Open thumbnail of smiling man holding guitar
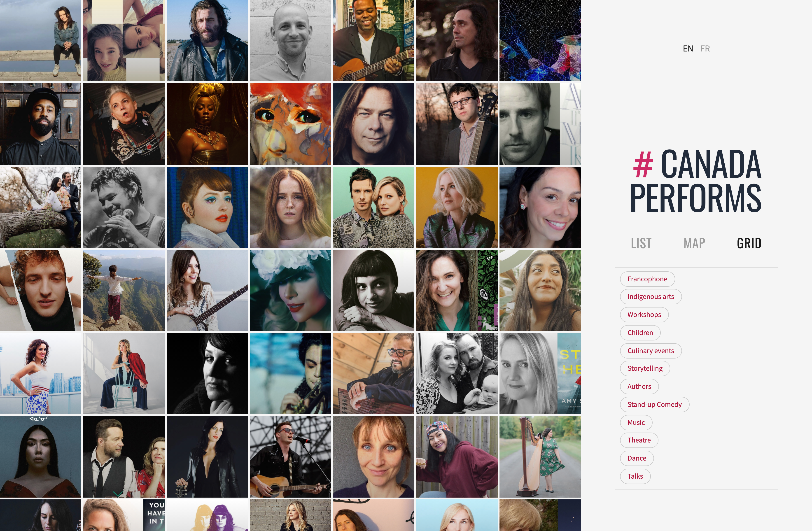 (x=373, y=41)
